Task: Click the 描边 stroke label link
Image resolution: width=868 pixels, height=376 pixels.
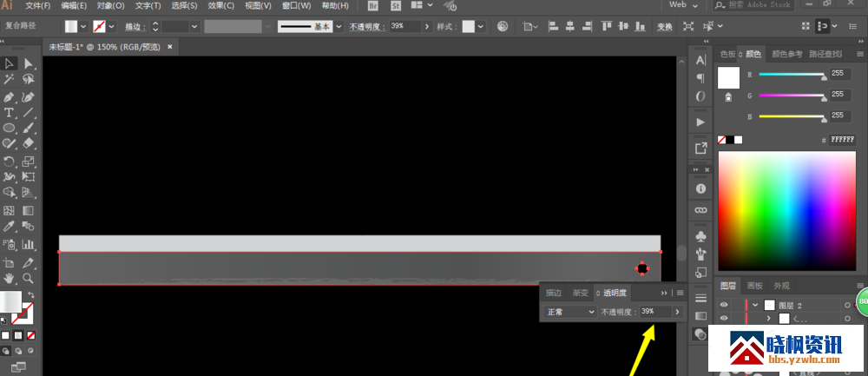Action: coord(135,26)
